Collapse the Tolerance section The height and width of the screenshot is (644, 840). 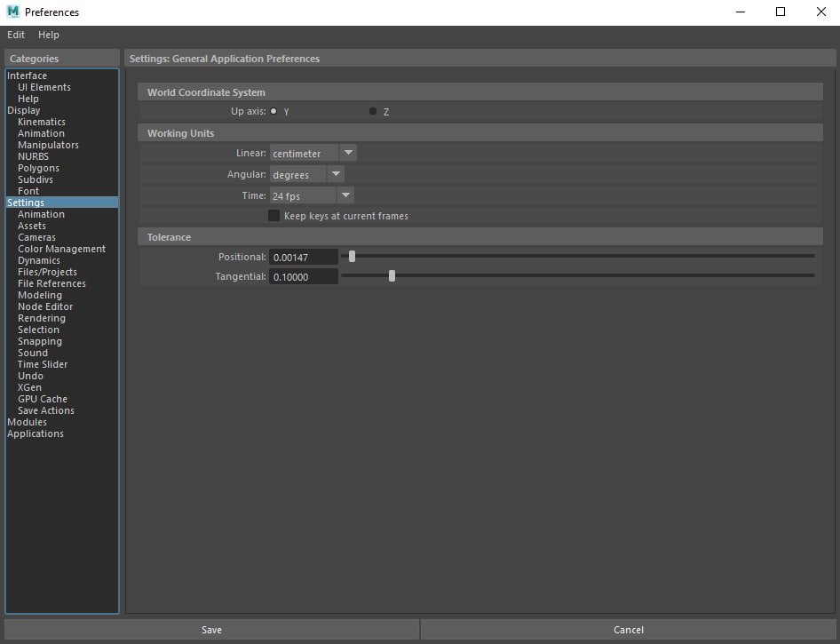pos(480,237)
